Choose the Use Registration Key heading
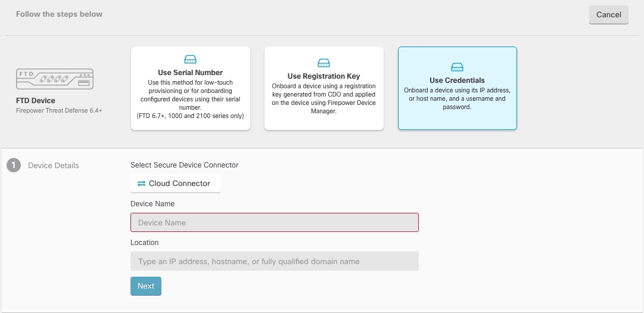The height and width of the screenshot is (313, 644). click(x=323, y=76)
